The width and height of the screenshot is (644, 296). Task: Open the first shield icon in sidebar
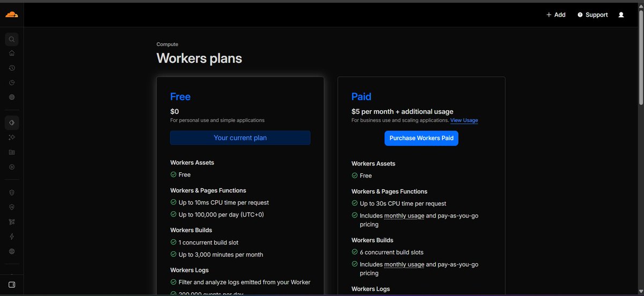[x=12, y=192]
